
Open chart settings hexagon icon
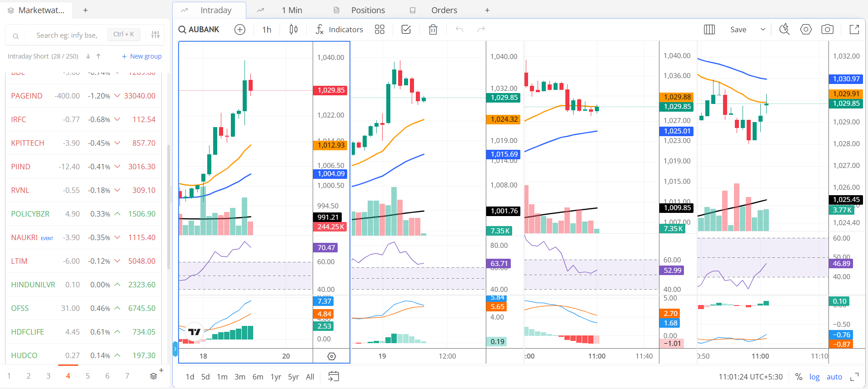(806, 30)
